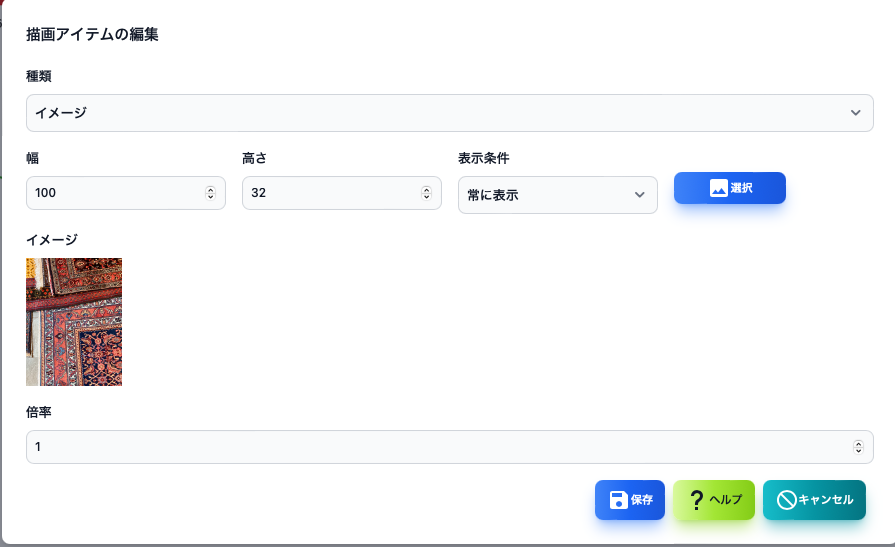The height and width of the screenshot is (547, 895).
Task: Click the circle-slash icon on キャンセル
Action: click(x=787, y=500)
